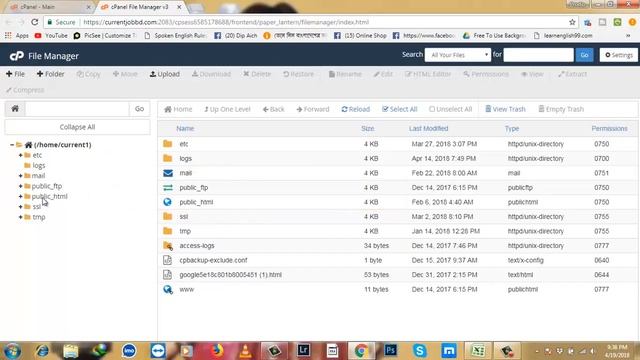The image size is (640, 360).
Task: Open the Settings button
Action: click(x=618, y=55)
